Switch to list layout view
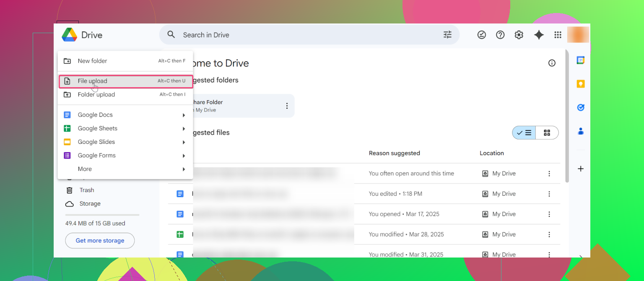 524,133
